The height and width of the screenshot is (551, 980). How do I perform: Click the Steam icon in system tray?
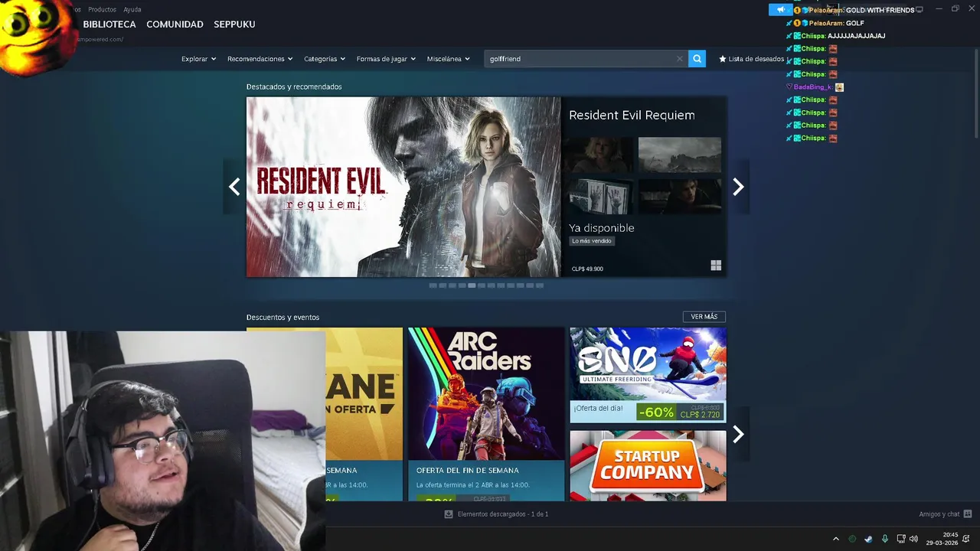[868, 539]
